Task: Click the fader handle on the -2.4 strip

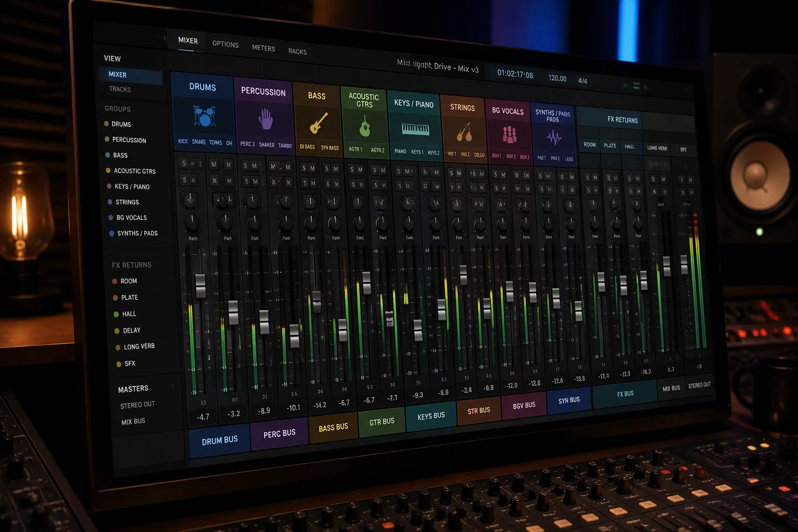Action: [463, 275]
